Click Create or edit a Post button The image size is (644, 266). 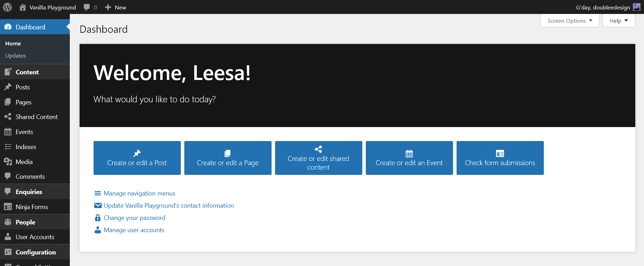tap(137, 158)
